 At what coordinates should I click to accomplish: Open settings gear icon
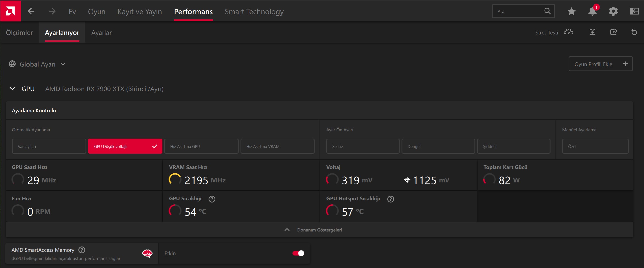613,11
